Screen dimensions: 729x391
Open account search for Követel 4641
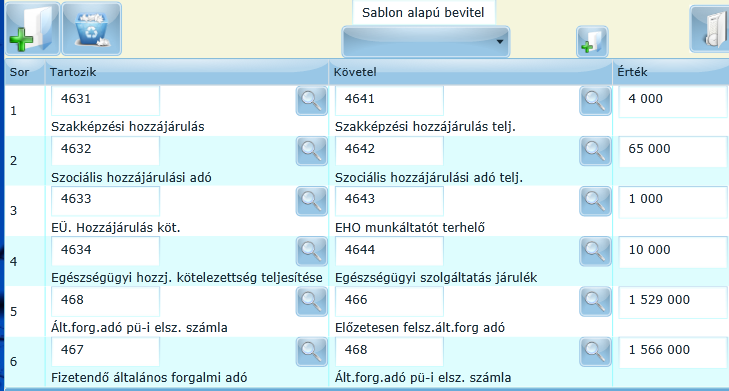coord(595,100)
